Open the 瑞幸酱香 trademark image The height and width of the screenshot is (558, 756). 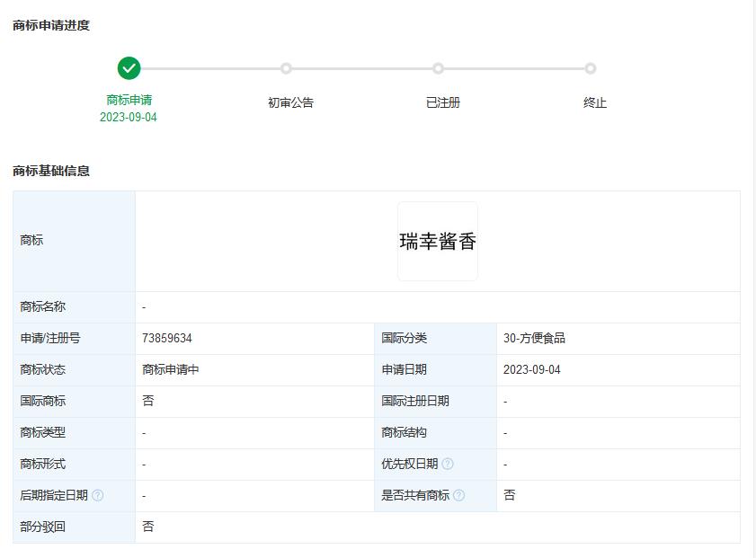(438, 241)
